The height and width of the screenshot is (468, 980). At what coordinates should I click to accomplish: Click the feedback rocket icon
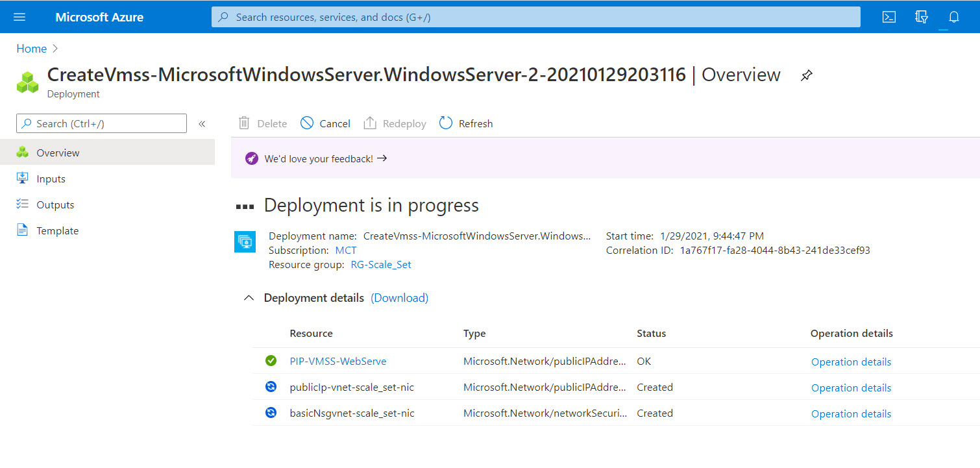(251, 158)
